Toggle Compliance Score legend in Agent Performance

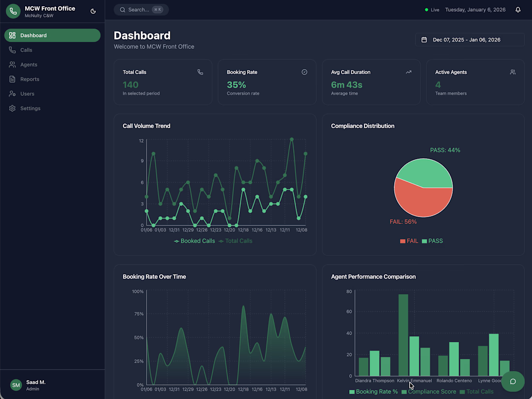(429, 392)
